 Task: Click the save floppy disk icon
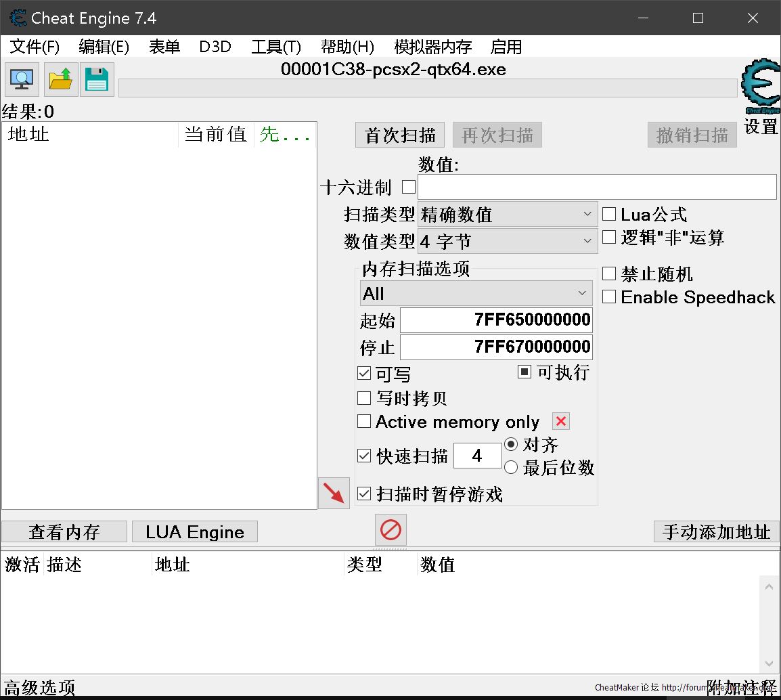97,79
